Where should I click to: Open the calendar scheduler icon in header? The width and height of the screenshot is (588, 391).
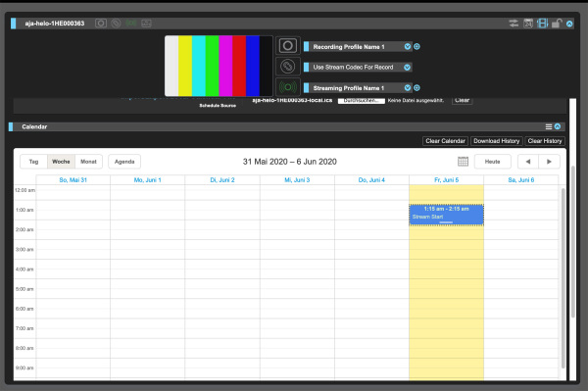pyautogui.click(x=528, y=24)
